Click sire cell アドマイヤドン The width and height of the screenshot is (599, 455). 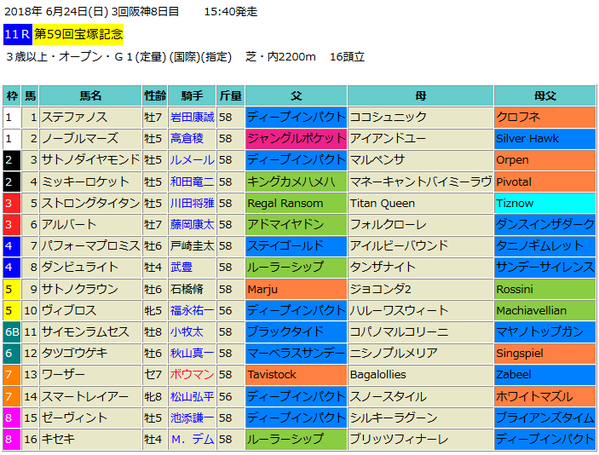tap(296, 225)
